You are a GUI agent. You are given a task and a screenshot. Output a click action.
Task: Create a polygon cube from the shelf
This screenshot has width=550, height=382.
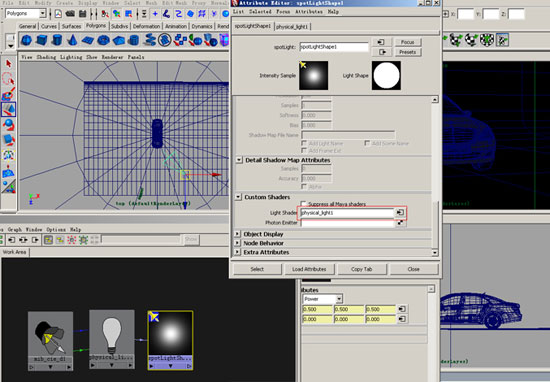(42, 40)
